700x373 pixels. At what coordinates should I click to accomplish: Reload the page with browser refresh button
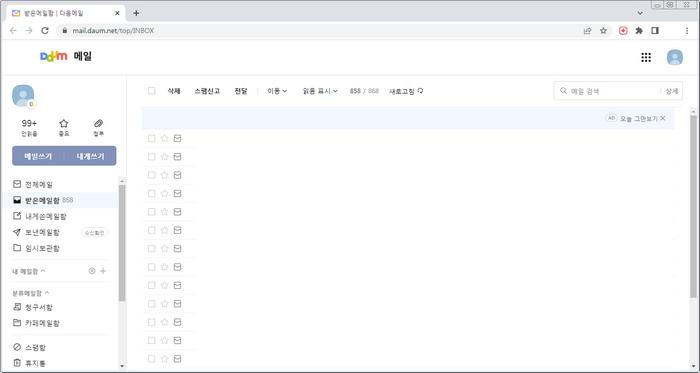pyautogui.click(x=45, y=30)
